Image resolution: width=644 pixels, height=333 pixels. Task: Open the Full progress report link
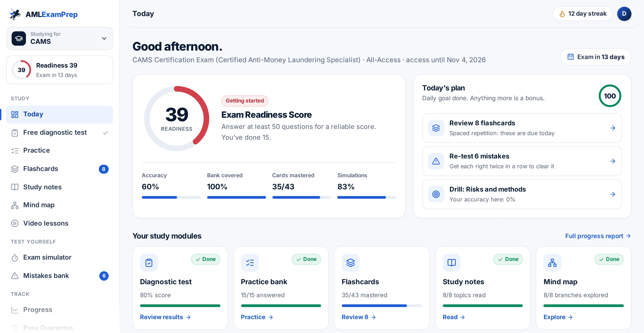click(x=598, y=236)
